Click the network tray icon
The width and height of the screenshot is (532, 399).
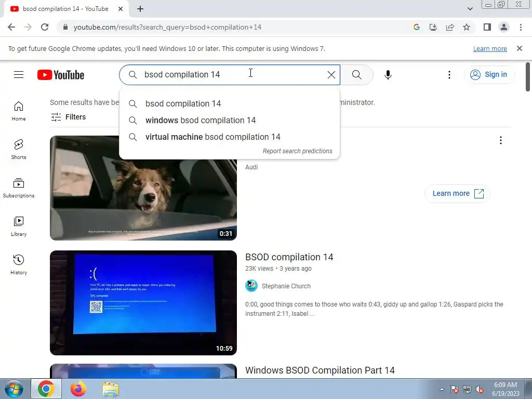[467, 390]
